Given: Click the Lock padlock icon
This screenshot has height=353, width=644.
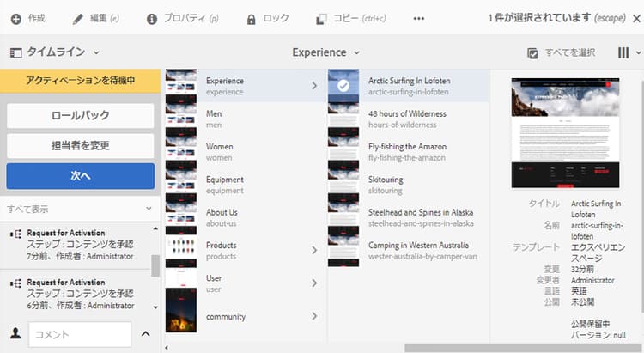Looking at the screenshot, I should [x=251, y=19].
